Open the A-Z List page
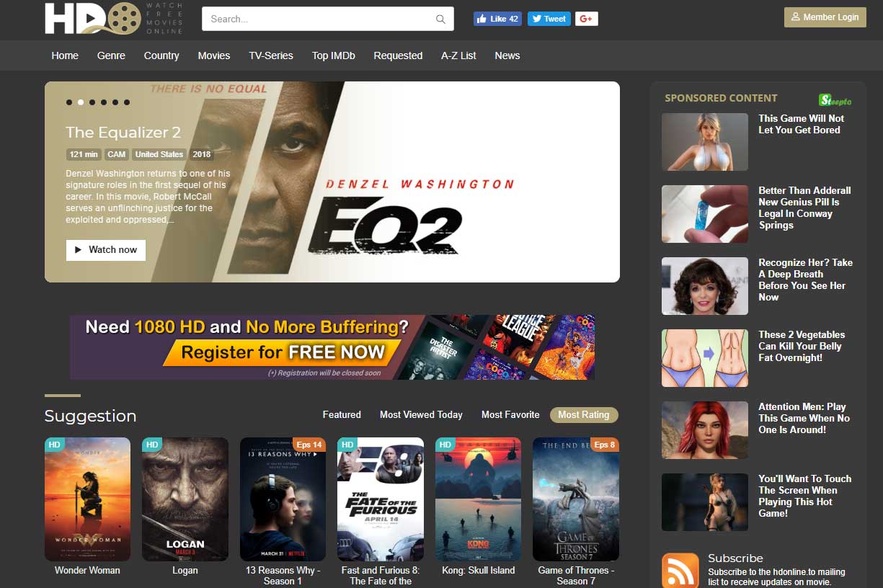The width and height of the screenshot is (883, 588). pos(458,55)
